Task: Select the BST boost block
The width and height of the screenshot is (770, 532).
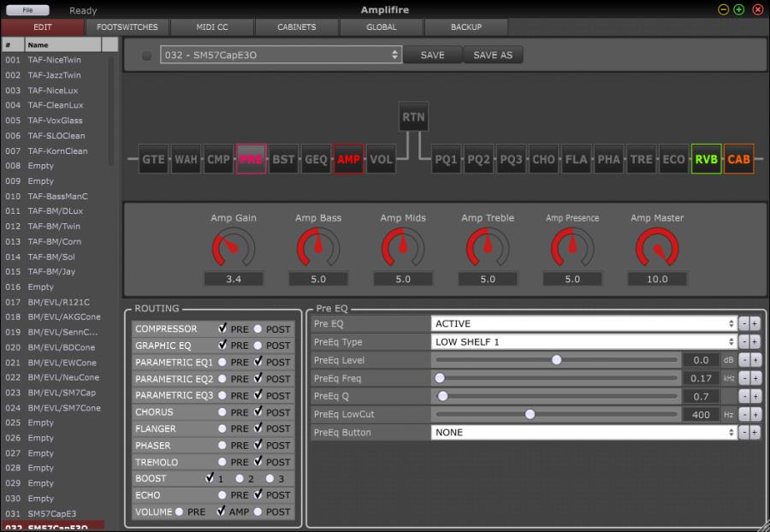Action: pyautogui.click(x=283, y=159)
